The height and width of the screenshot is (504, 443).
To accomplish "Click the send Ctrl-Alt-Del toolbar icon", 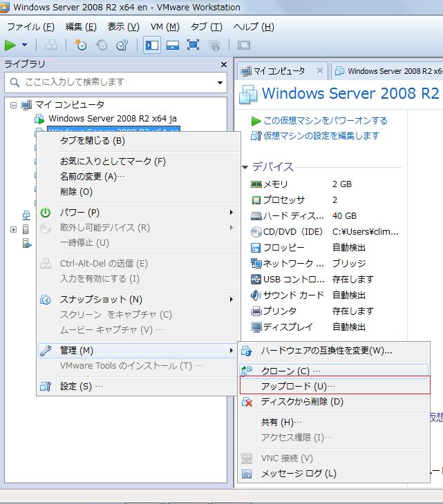I will (x=51, y=45).
